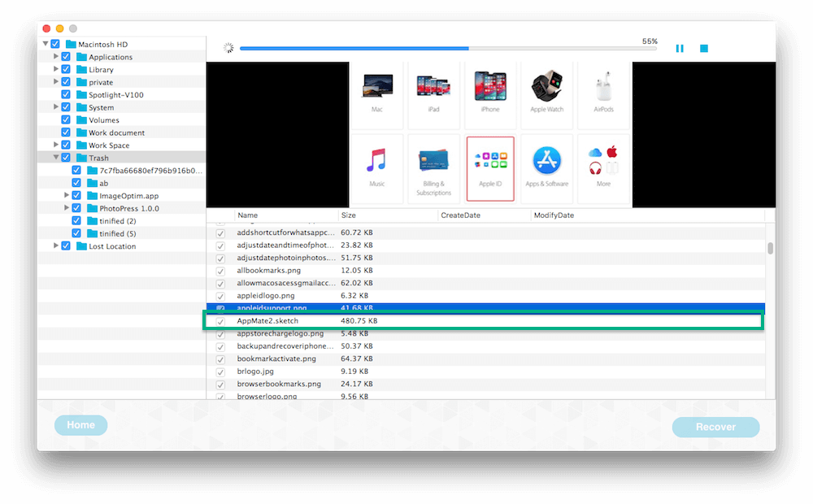Expand the Library folder
The width and height of the screenshot is (813, 504).
(56, 68)
